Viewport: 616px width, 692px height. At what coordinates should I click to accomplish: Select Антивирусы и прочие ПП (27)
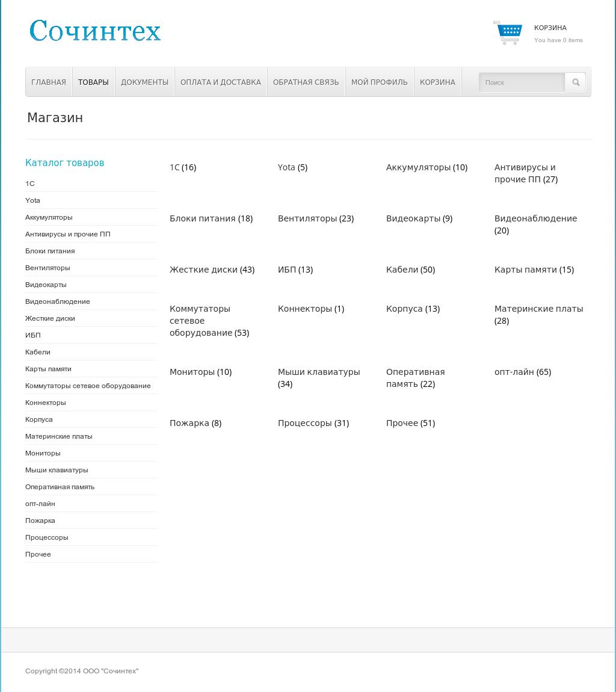click(x=525, y=173)
